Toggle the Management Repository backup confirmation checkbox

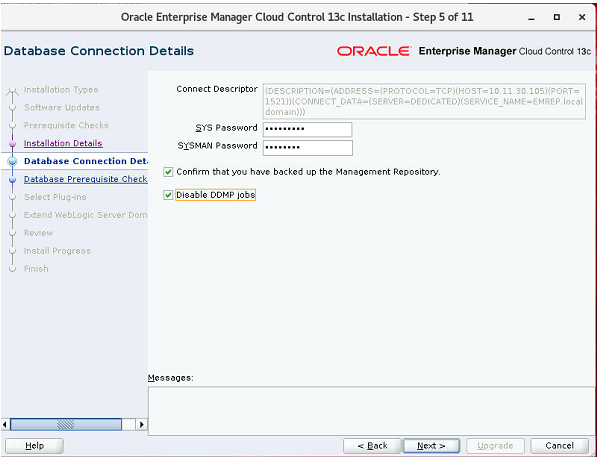point(168,172)
